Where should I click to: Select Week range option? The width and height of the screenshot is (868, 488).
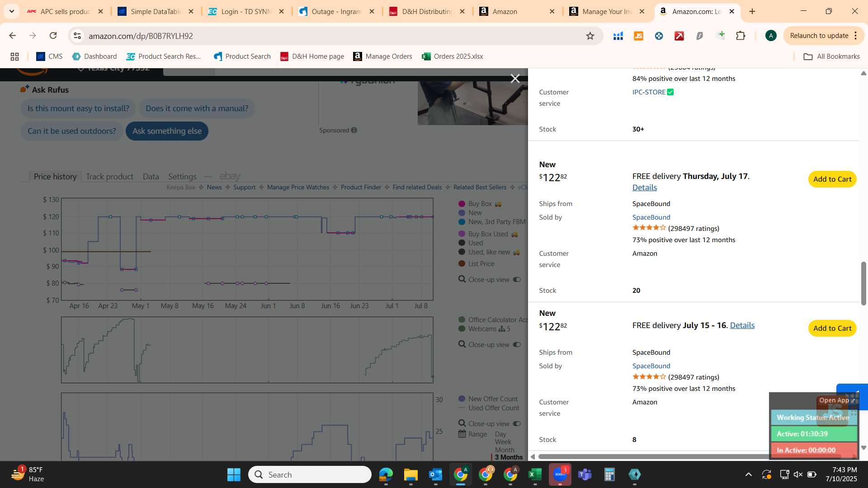[x=503, y=442]
